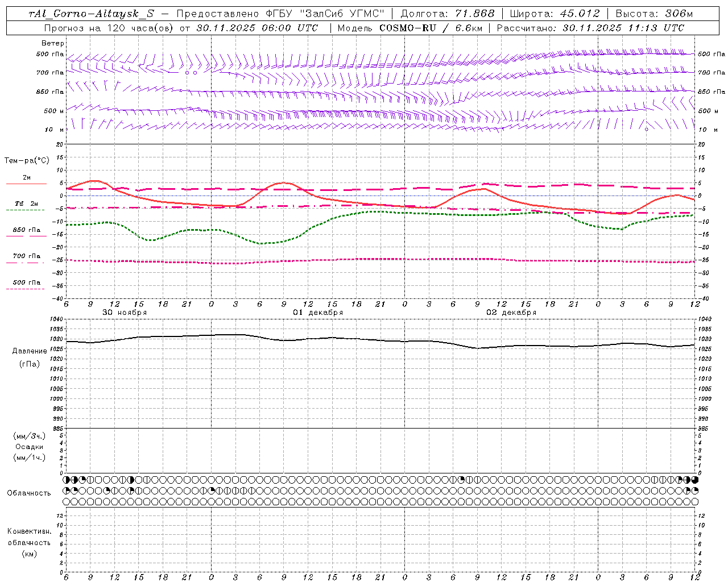Click the 02 декабря date label
This screenshot has width=728, height=582.
[x=511, y=313]
